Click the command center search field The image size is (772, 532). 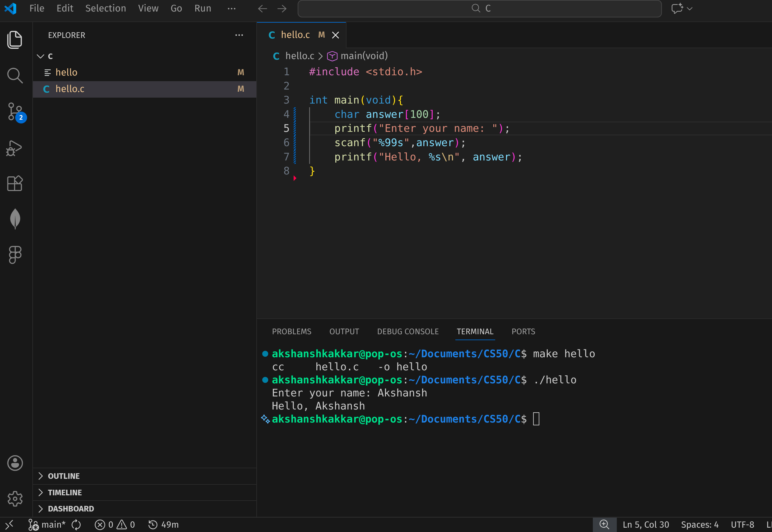pos(479,9)
